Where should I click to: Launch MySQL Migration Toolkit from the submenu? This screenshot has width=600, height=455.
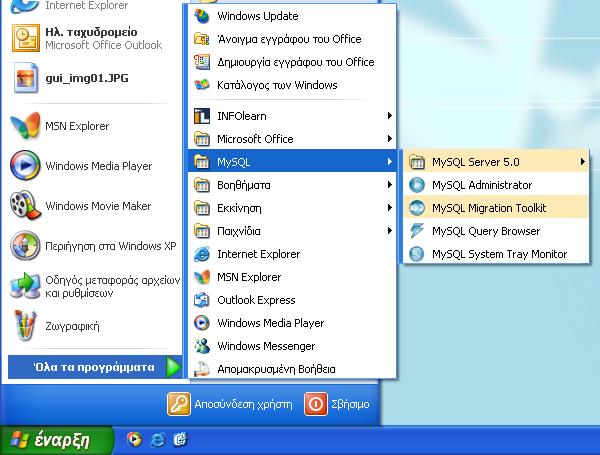[x=495, y=208]
